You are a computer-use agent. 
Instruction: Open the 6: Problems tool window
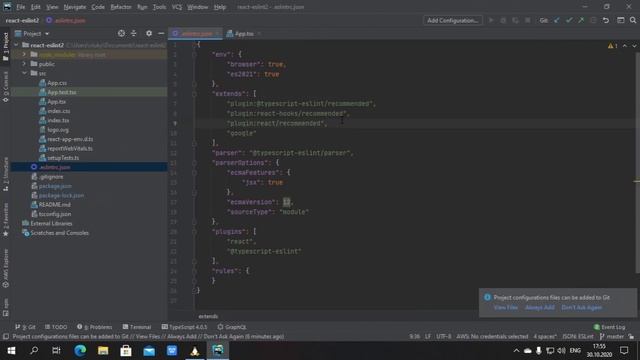click(94, 327)
